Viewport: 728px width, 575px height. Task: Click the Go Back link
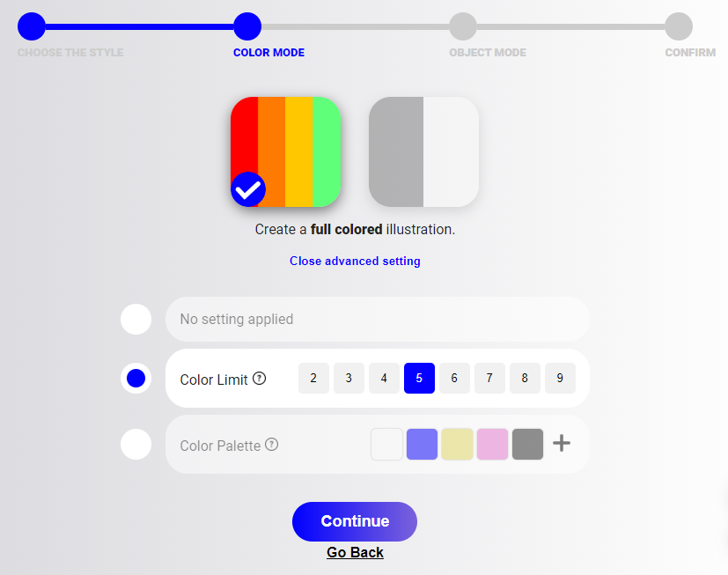tap(355, 553)
